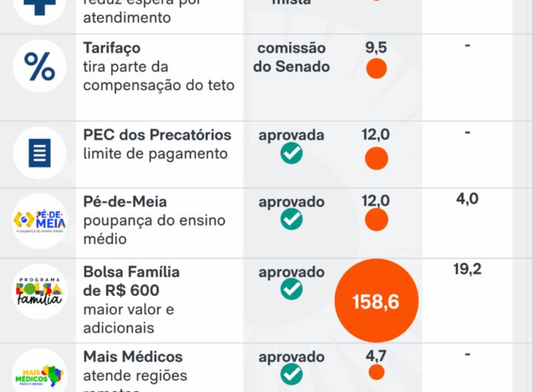
Task: Click the green checkmark for PEC dos Precatórios
Action: pos(291,153)
